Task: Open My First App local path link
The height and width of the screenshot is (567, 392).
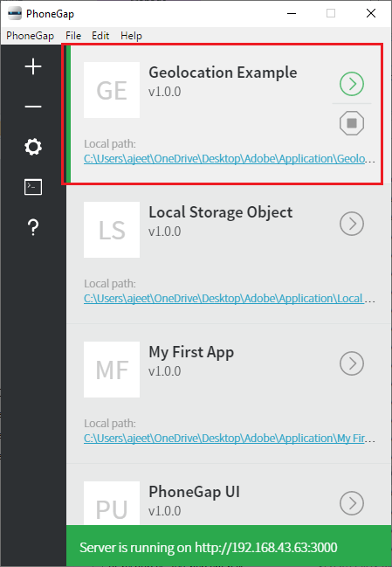Action: [x=230, y=439]
